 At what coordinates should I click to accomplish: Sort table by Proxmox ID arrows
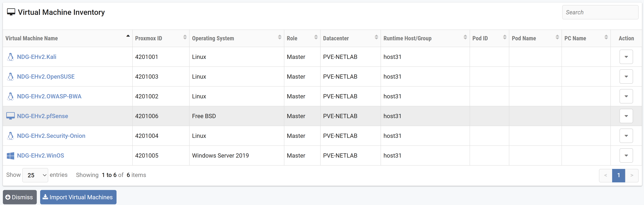(185, 37)
